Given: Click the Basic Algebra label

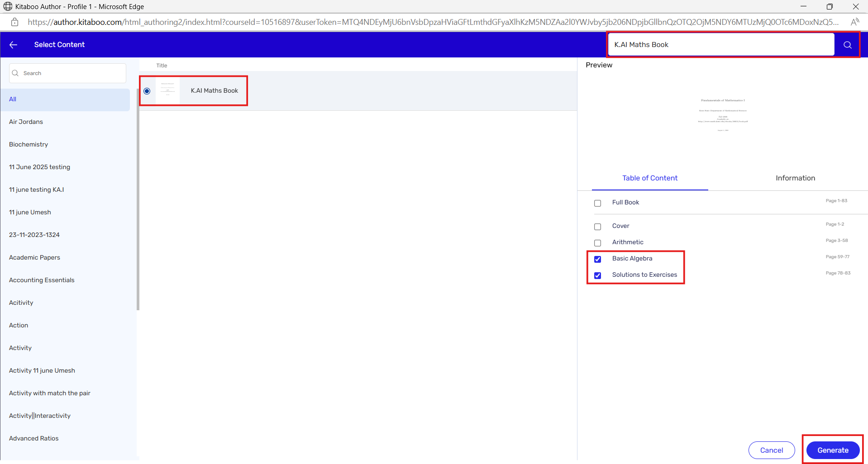Looking at the screenshot, I should pos(632,258).
